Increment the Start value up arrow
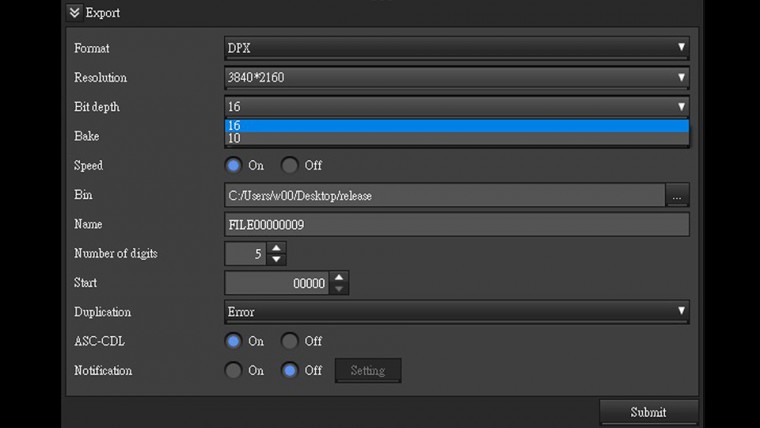This screenshot has height=428, width=760. click(x=340, y=277)
